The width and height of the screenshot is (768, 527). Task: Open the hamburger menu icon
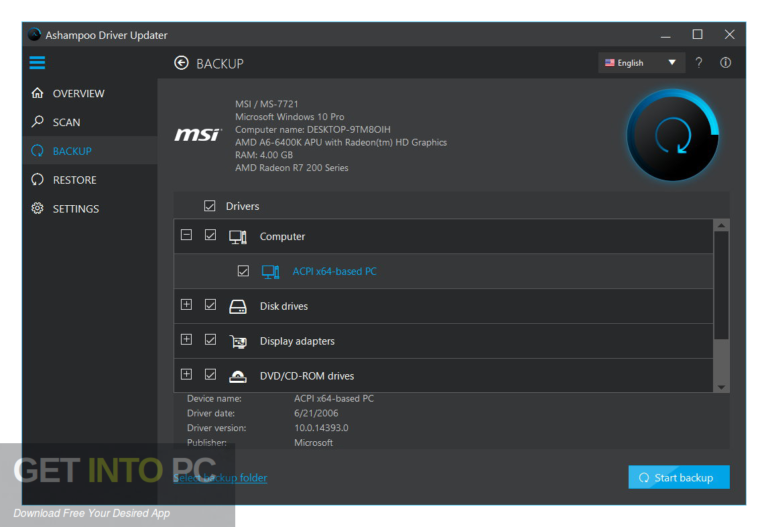(x=37, y=63)
